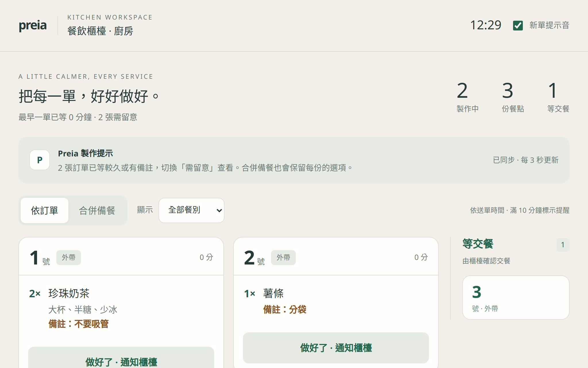Open waiting order 3 外帶 card

[516, 298]
